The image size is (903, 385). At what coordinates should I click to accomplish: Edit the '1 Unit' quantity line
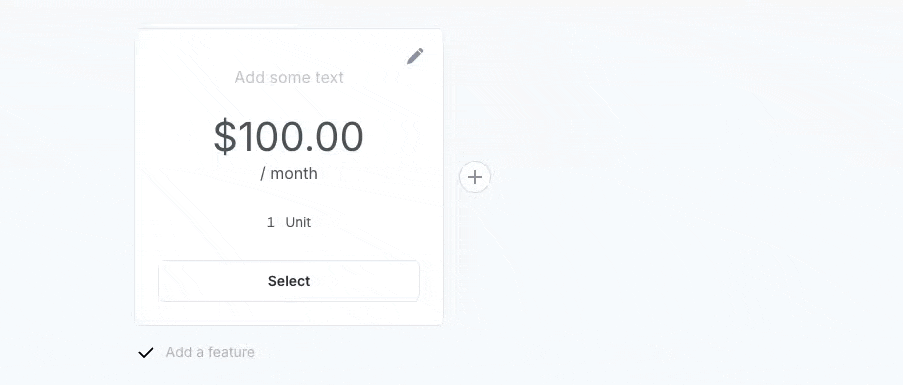click(x=289, y=222)
